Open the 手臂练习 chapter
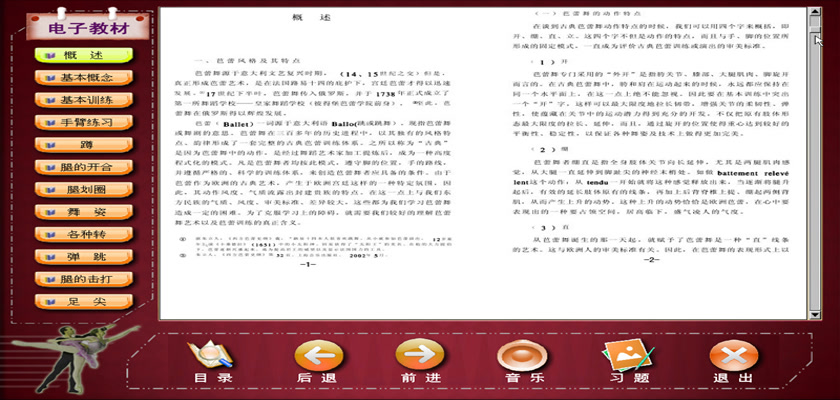The image size is (840, 400). [84, 123]
